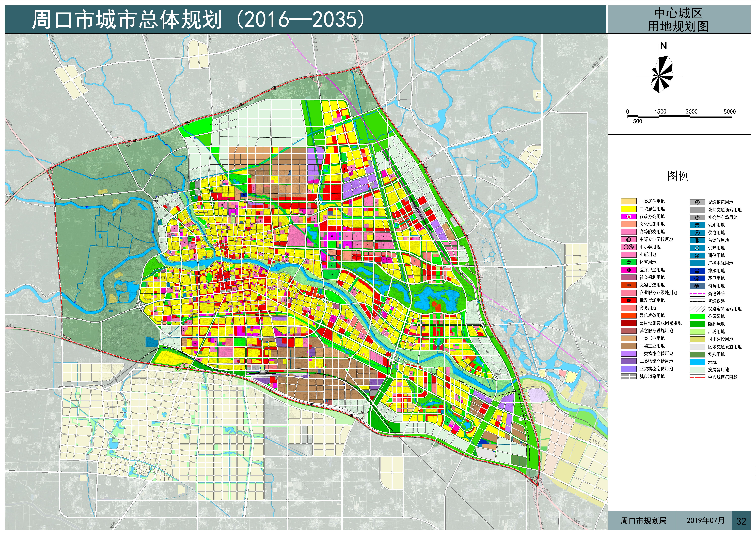The width and height of the screenshot is (756, 535).
Task: Click the yellow 二类居住用地 swatch
Action: tap(629, 209)
